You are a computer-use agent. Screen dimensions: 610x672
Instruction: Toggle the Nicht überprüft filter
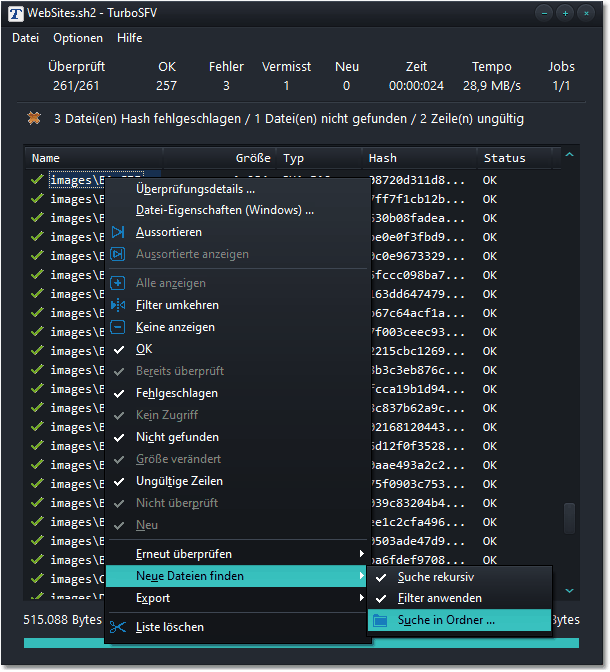click(x=119, y=504)
